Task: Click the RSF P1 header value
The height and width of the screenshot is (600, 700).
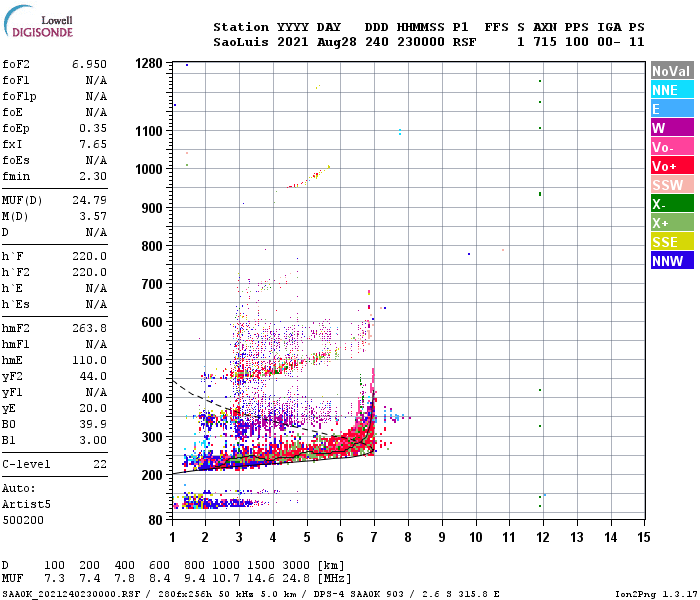Action: (464, 42)
